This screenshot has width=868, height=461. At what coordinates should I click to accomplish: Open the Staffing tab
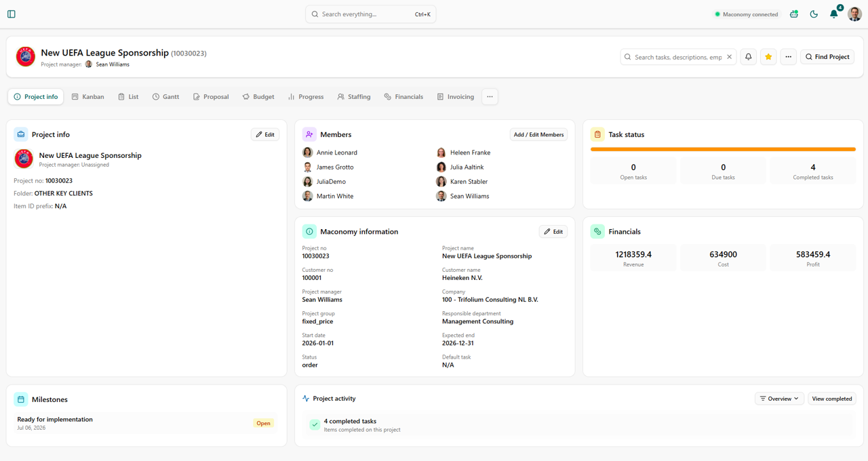354,97
